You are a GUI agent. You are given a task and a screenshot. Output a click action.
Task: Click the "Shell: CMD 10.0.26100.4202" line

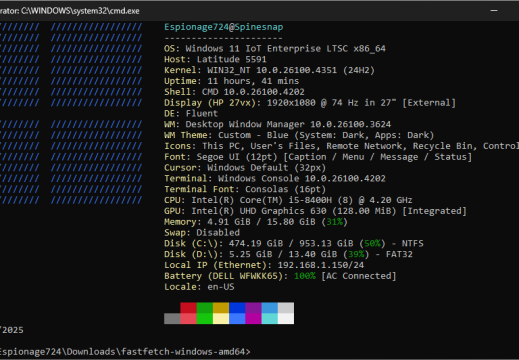pyautogui.click(x=234, y=92)
